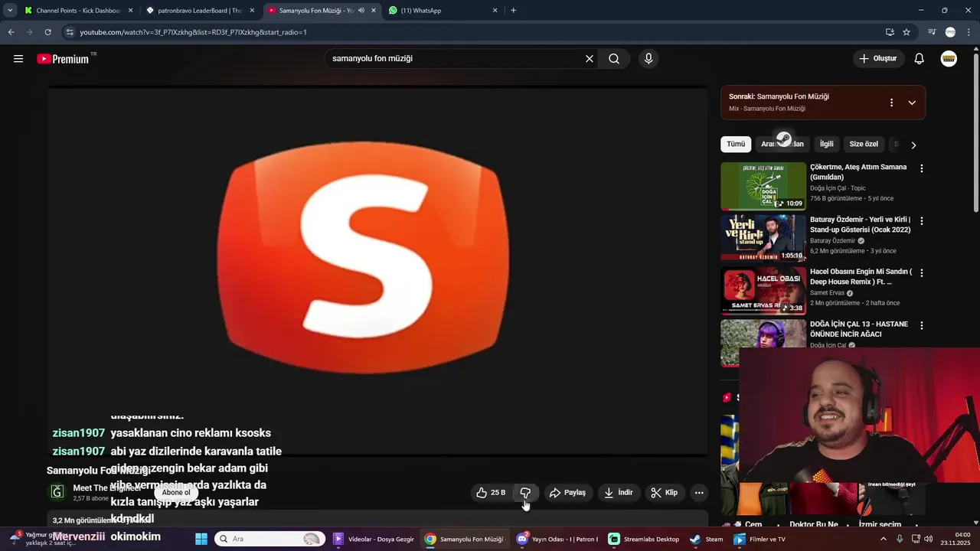Viewport: 980px width, 551px height.
Task: Open Filmler ve TV taskbar app
Action: (759, 539)
